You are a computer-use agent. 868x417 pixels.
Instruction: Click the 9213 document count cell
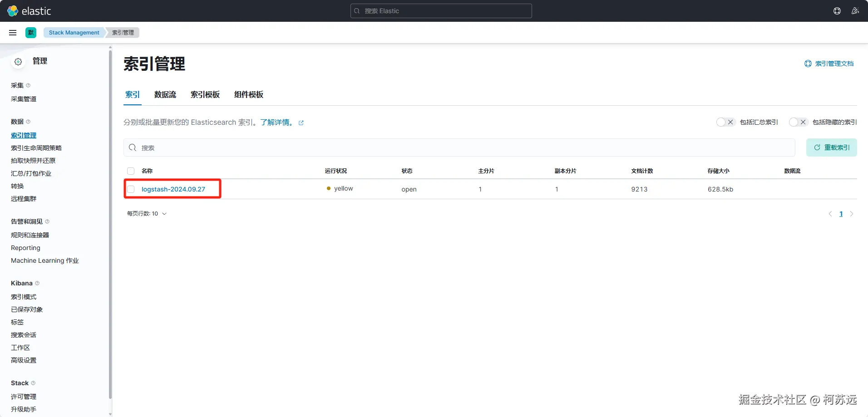coord(639,189)
